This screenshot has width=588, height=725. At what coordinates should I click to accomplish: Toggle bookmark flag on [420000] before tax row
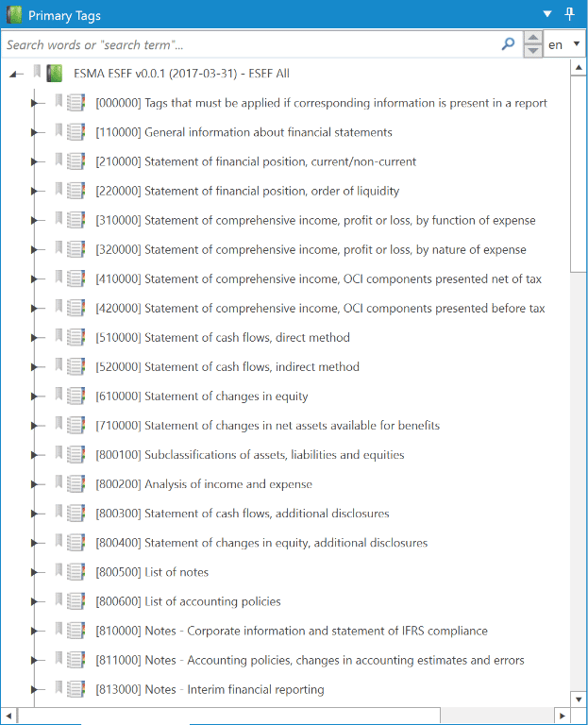59,306
